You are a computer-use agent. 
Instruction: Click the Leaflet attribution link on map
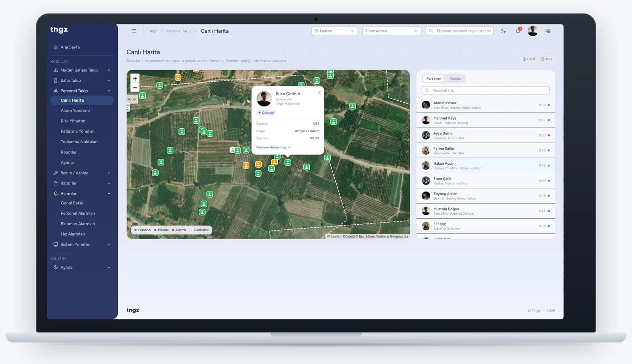pos(335,236)
